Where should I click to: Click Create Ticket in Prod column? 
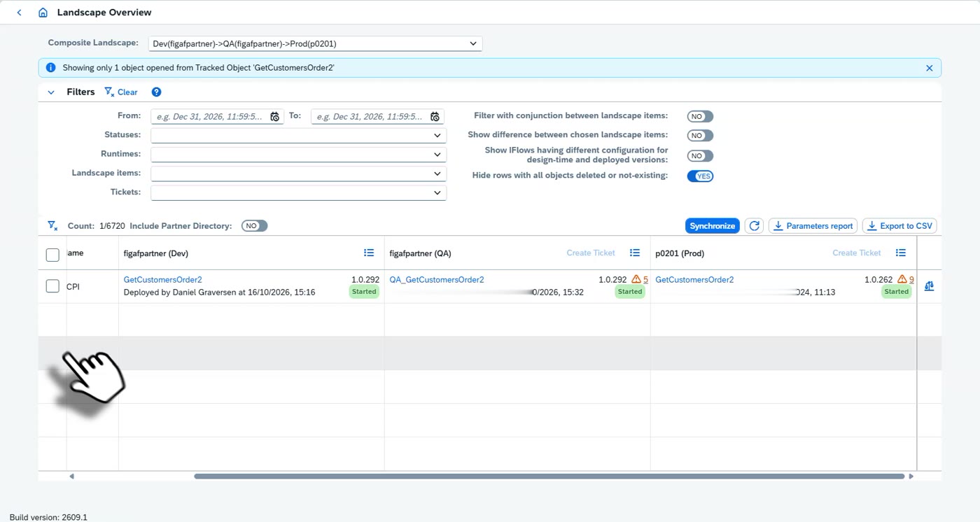(857, 253)
